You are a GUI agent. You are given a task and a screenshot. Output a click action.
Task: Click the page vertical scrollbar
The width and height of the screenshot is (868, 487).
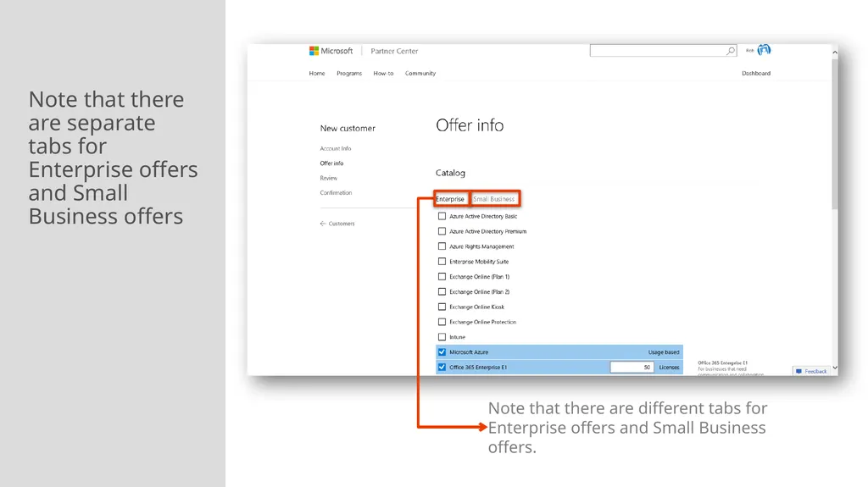[835, 133]
